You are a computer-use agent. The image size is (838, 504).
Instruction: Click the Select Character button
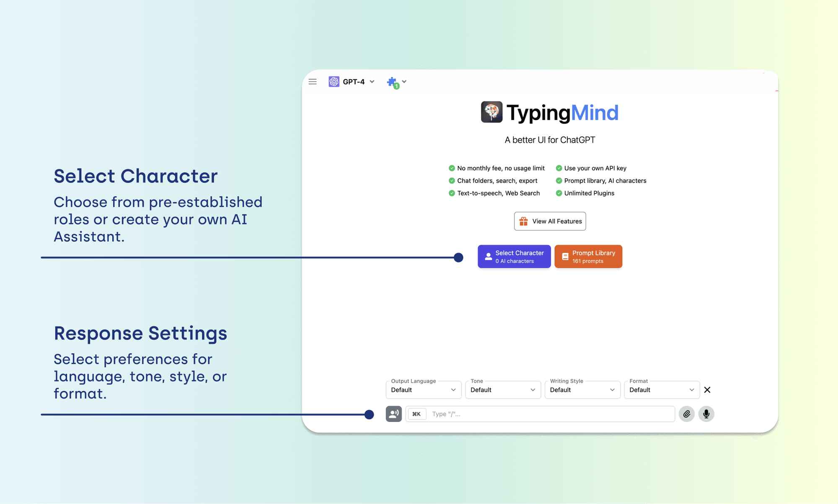pyautogui.click(x=514, y=256)
